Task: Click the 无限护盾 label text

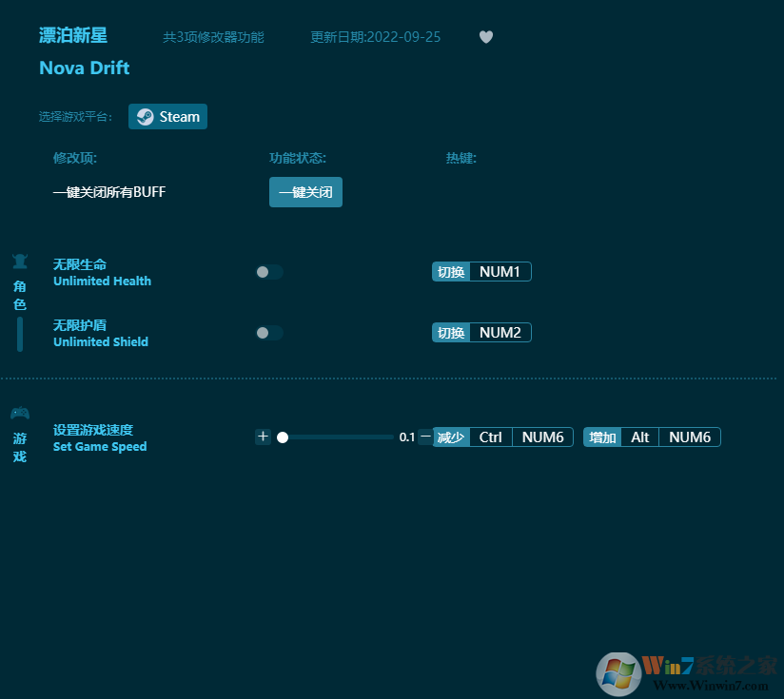Action: coord(80,325)
